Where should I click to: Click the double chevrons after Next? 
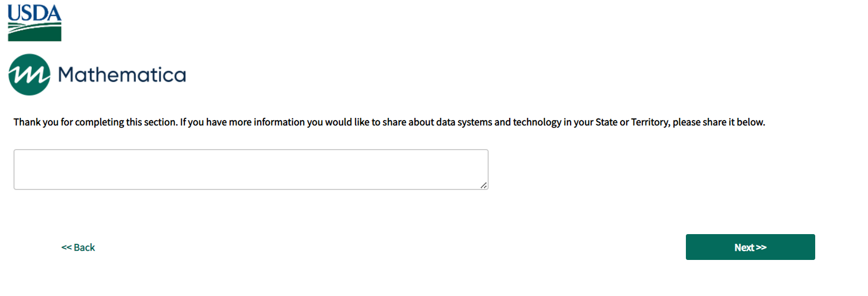[761, 248]
